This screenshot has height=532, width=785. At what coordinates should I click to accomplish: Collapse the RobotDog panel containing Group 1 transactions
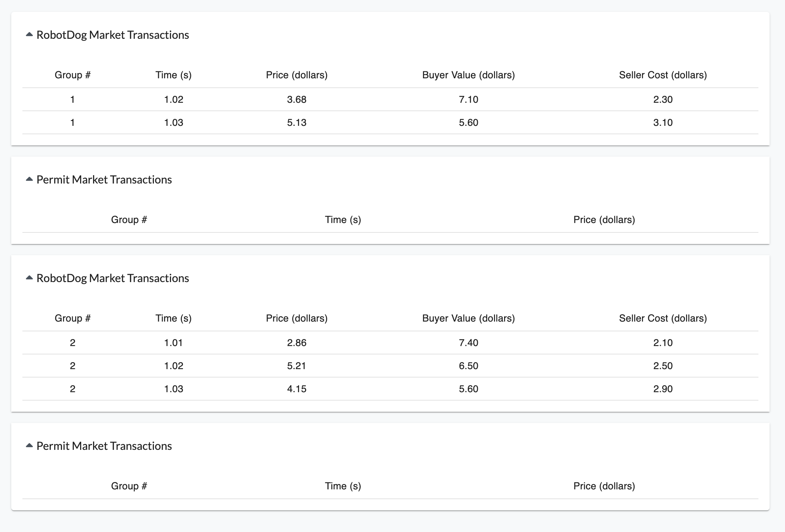coord(29,35)
